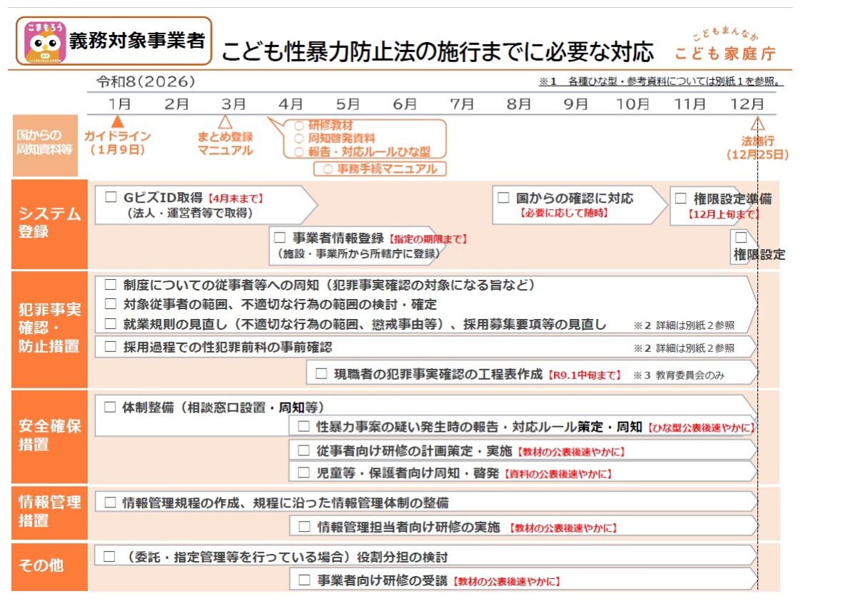The height and width of the screenshot is (611, 868).
Task: Click the 研修教材 item in the callout
Action: point(330,126)
